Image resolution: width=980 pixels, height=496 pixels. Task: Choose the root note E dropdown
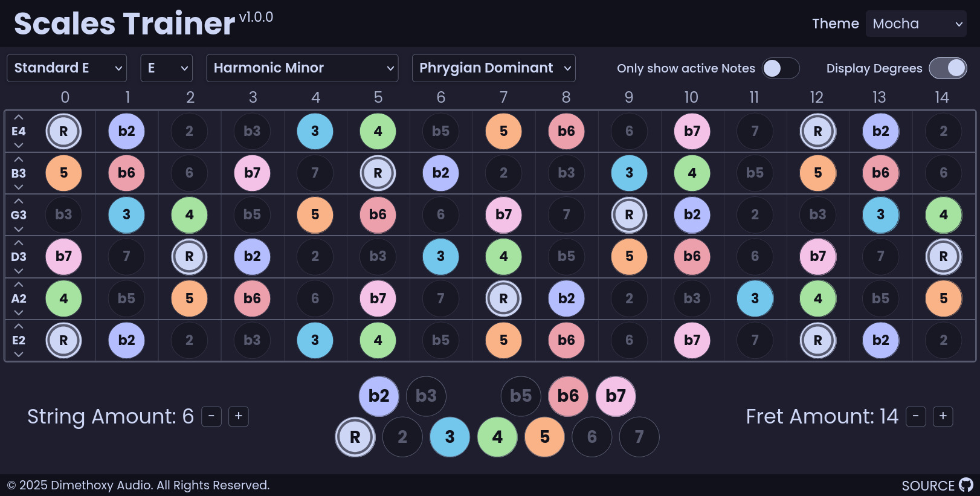click(167, 68)
